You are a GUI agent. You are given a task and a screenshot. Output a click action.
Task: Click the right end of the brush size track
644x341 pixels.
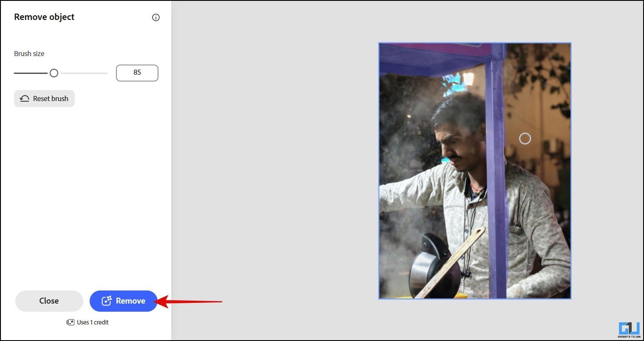[105, 73]
